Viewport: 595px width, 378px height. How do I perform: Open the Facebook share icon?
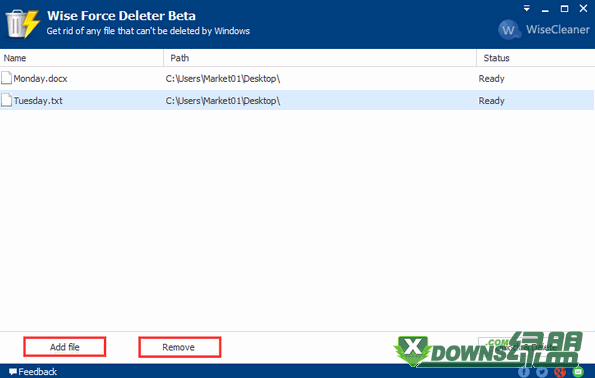click(x=524, y=372)
